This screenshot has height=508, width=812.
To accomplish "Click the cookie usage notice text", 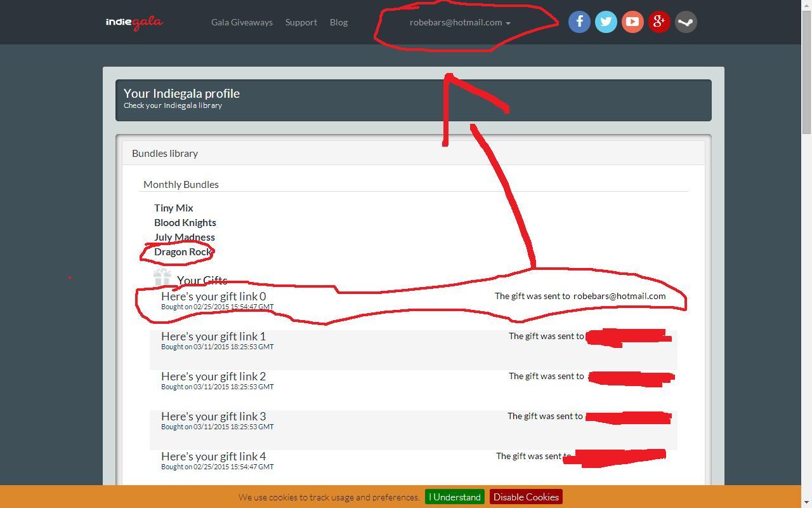I will (329, 497).
